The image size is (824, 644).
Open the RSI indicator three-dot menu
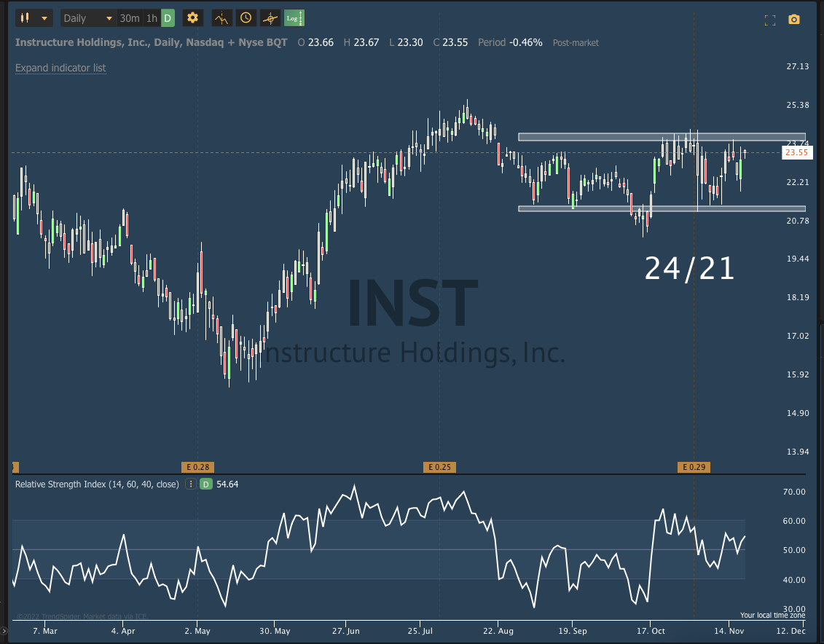[x=190, y=484]
